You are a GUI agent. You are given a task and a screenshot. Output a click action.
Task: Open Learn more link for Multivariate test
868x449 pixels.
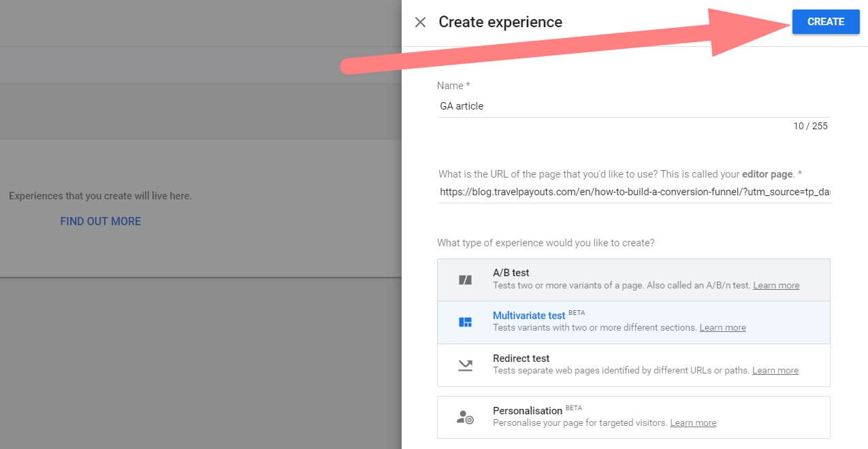pos(722,328)
